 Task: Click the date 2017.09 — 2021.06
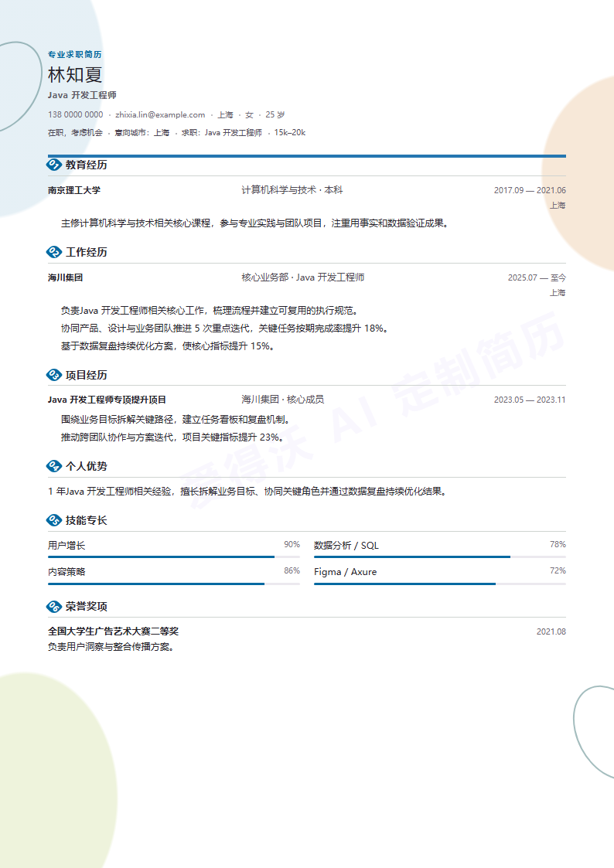click(x=530, y=190)
